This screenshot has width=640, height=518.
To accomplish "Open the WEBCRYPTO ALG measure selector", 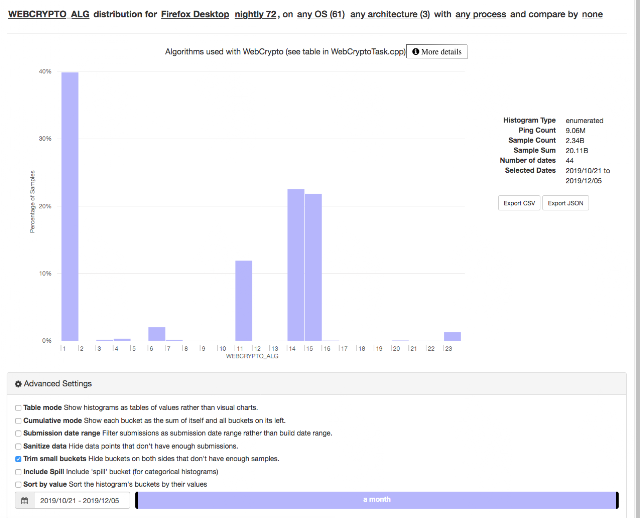I will click(x=49, y=14).
